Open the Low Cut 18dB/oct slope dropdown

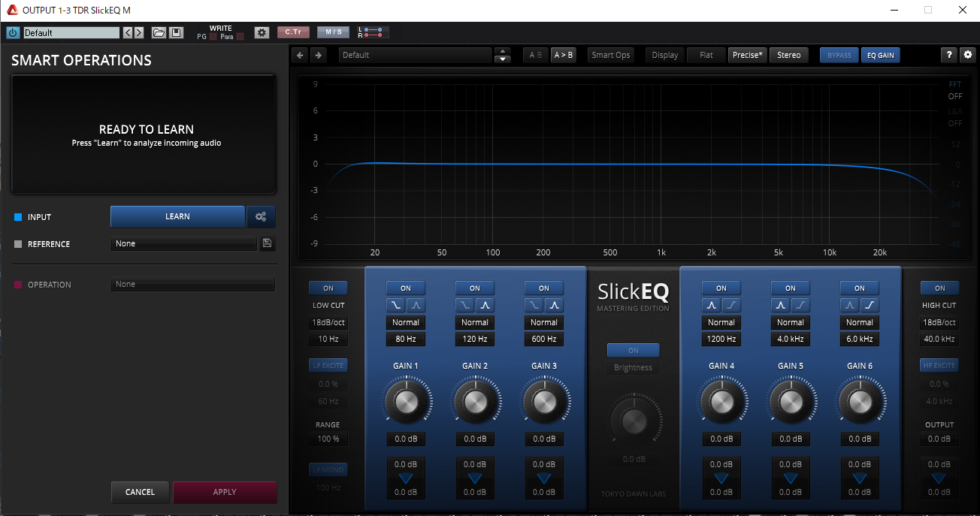(x=328, y=323)
